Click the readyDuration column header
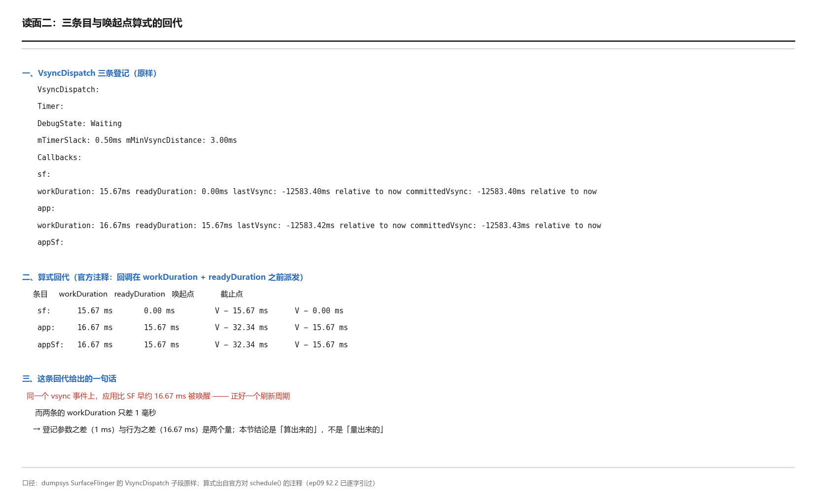Screen dimensions: 816x504 (140, 294)
